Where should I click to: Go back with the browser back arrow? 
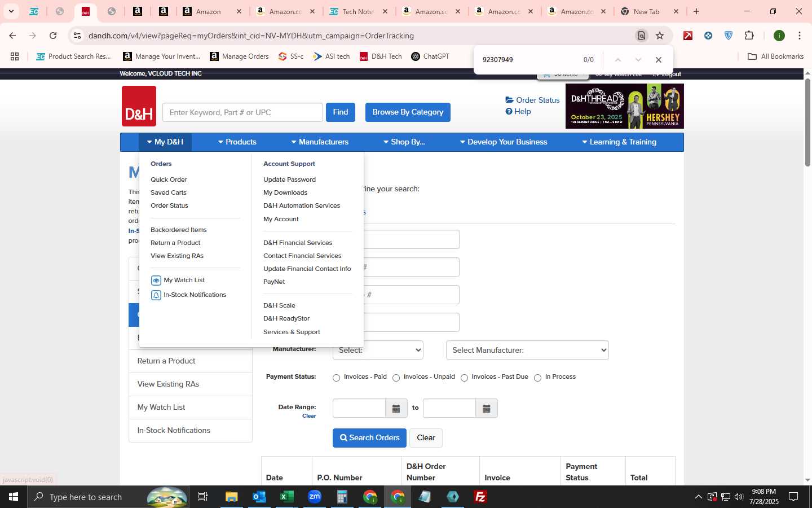[12, 36]
